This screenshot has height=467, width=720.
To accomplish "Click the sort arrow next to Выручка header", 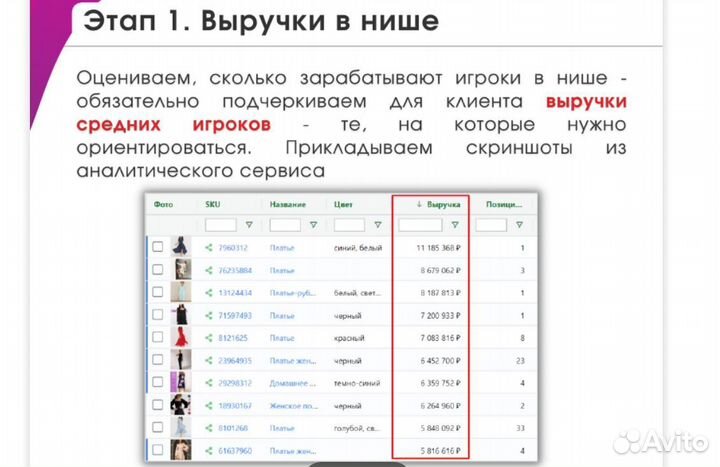I will click(x=419, y=204).
